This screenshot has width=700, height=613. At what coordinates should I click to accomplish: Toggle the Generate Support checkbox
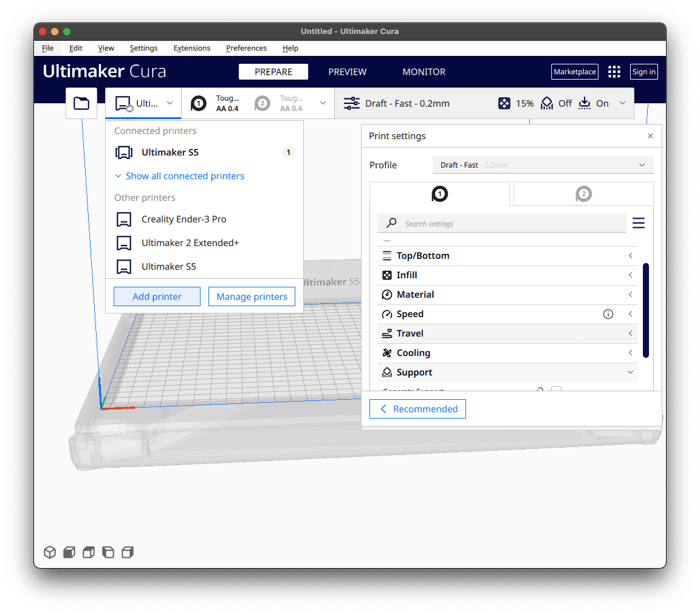(x=556, y=389)
